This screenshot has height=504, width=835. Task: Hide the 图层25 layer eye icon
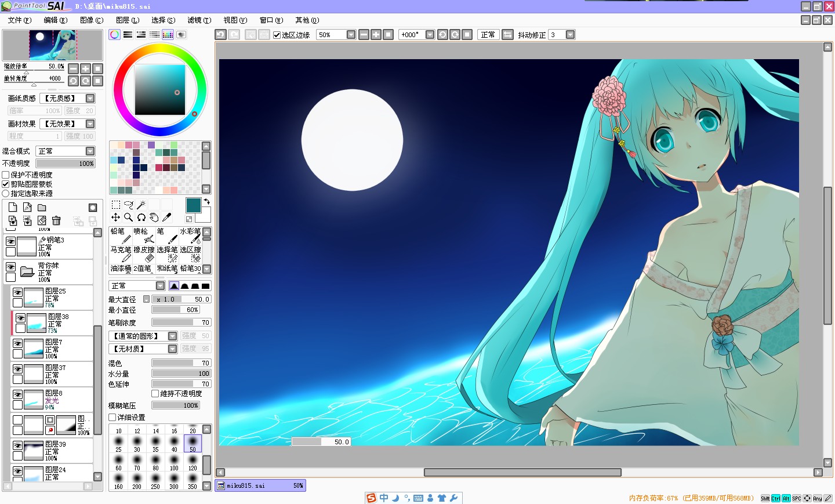coord(18,292)
